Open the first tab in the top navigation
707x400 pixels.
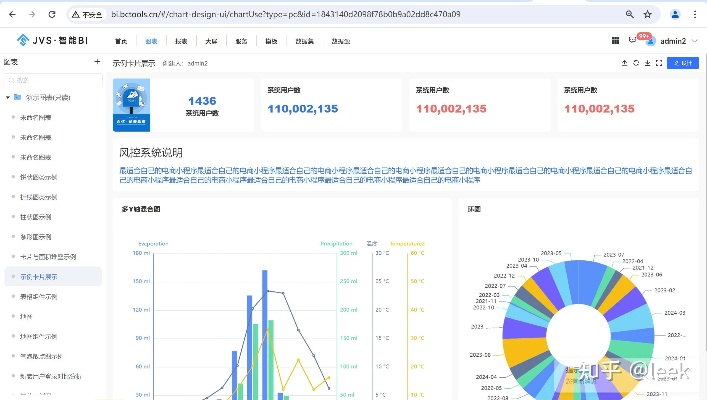(x=121, y=41)
